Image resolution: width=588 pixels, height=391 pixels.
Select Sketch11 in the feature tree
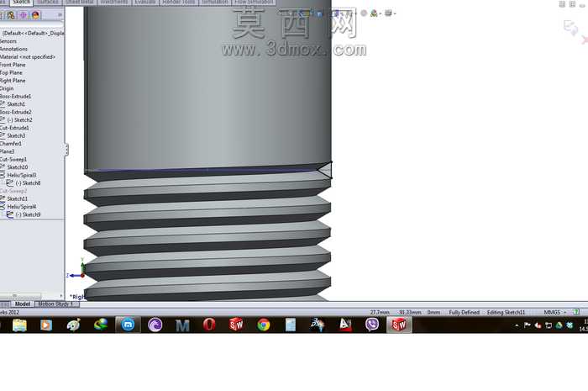[x=18, y=198]
